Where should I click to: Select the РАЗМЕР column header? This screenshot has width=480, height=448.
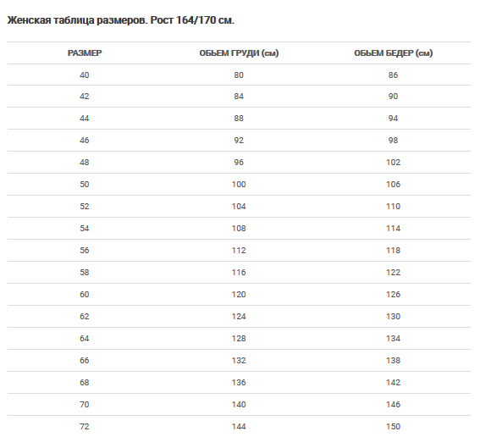tap(85, 53)
